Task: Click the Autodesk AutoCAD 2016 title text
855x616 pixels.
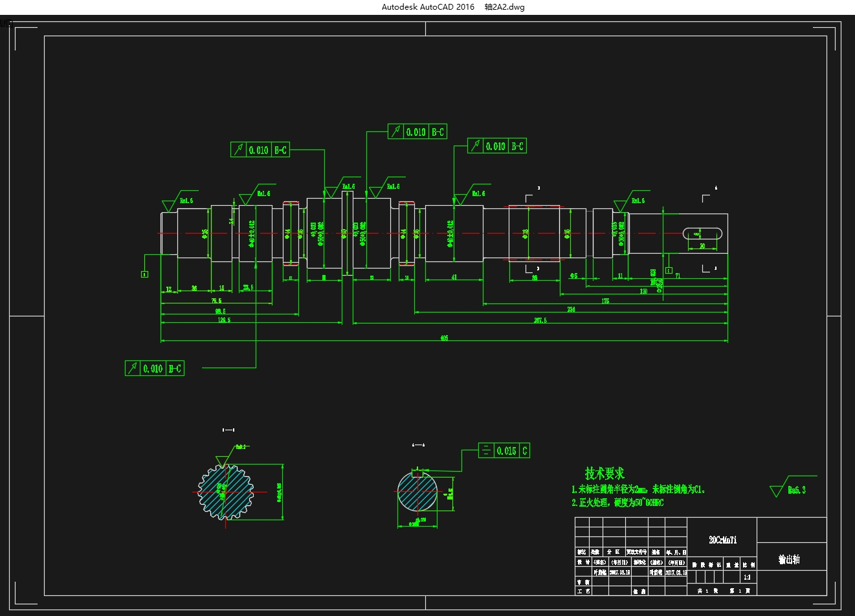Action: click(x=428, y=7)
